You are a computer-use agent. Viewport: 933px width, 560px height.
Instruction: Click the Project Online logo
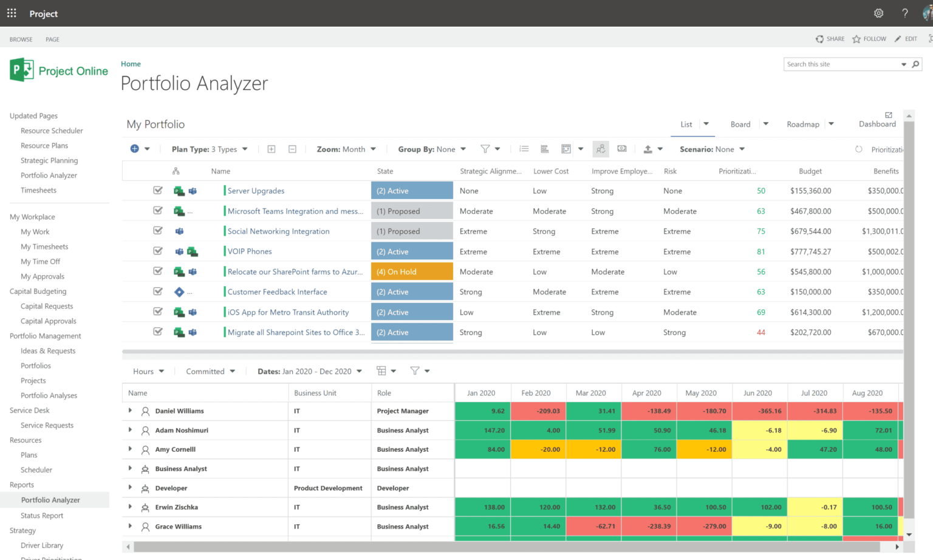point(59,70)
